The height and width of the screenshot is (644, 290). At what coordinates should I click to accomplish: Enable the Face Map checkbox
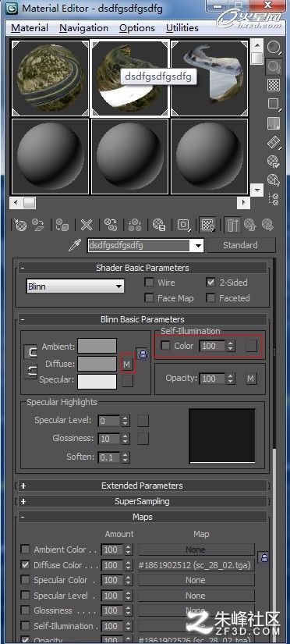pos(150,298)
